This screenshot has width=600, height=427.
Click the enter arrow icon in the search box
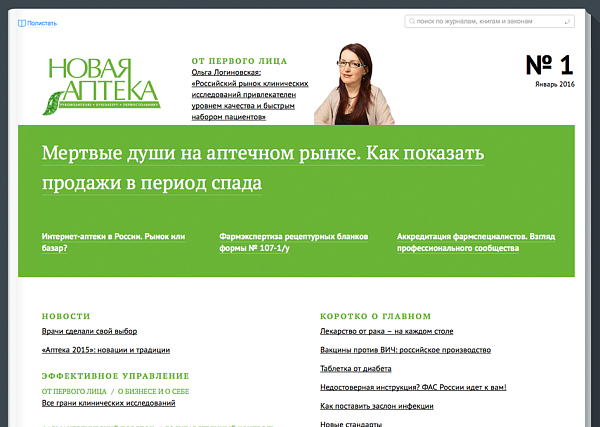567,22
